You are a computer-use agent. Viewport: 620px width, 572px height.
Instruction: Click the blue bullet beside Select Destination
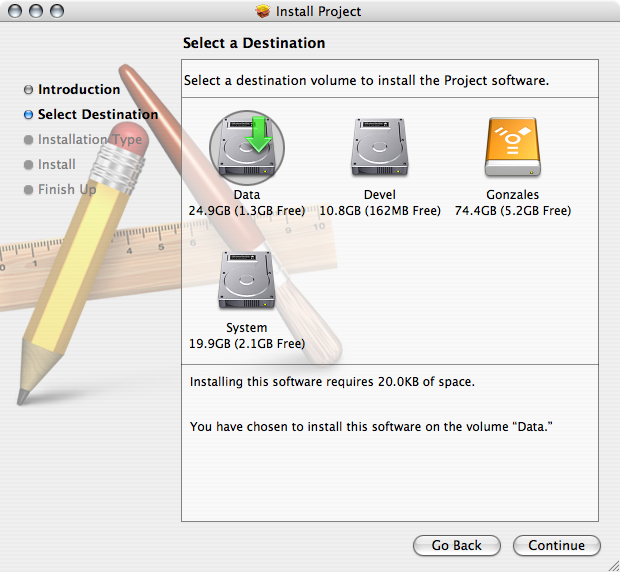tap(28, 115)
